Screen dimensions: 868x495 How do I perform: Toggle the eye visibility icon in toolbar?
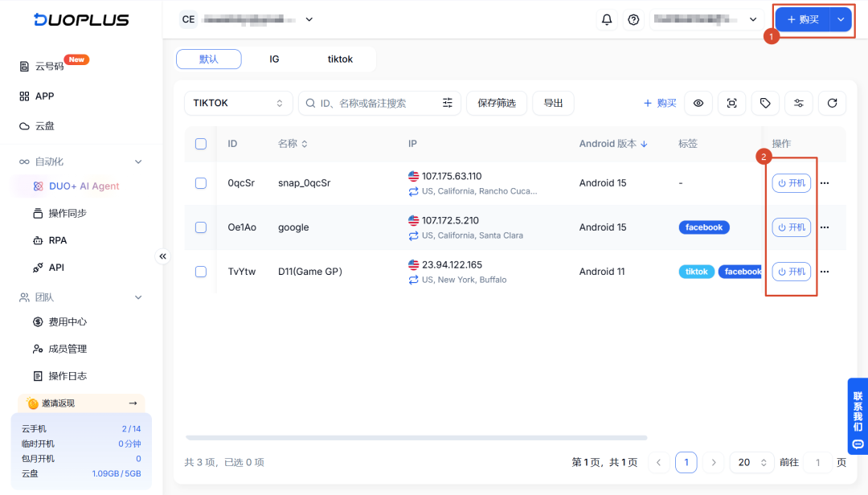click(698, 103)
